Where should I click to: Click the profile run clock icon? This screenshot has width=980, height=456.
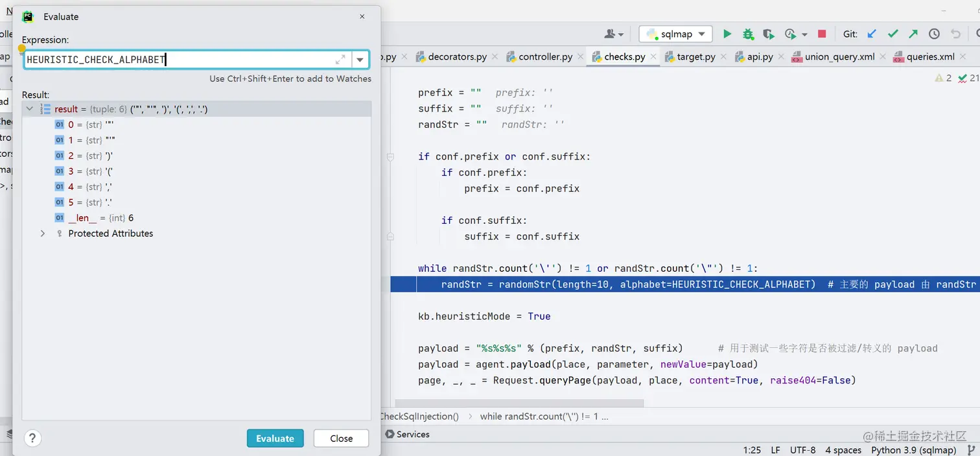click(x=790, y=34)
